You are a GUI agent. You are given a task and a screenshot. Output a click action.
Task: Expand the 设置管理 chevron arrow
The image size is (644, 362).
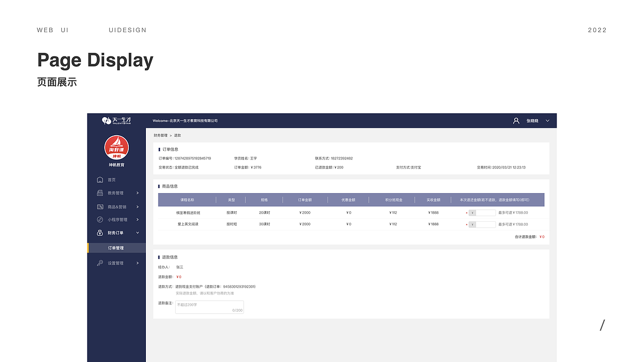[x=137, y=263]
